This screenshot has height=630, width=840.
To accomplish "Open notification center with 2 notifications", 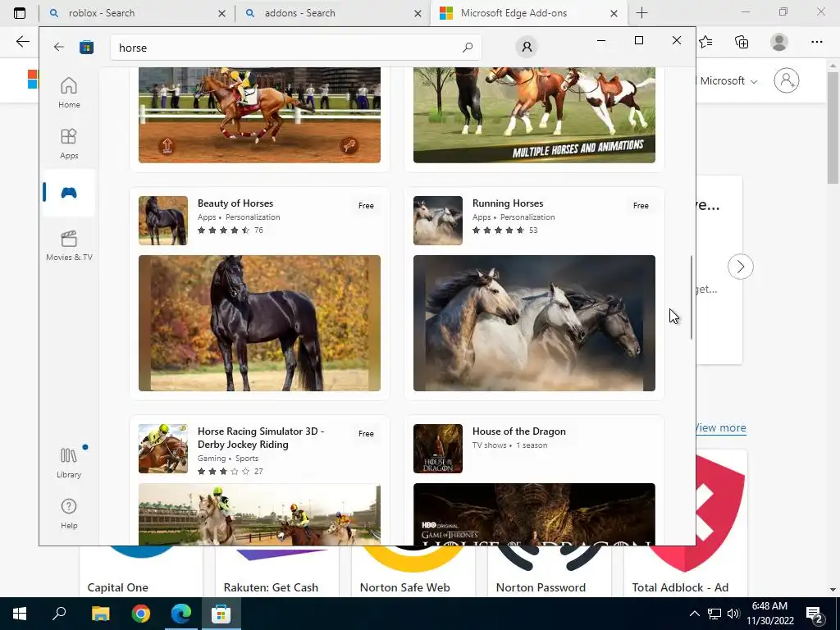I will pyautogui.click(x=815, y=614).
